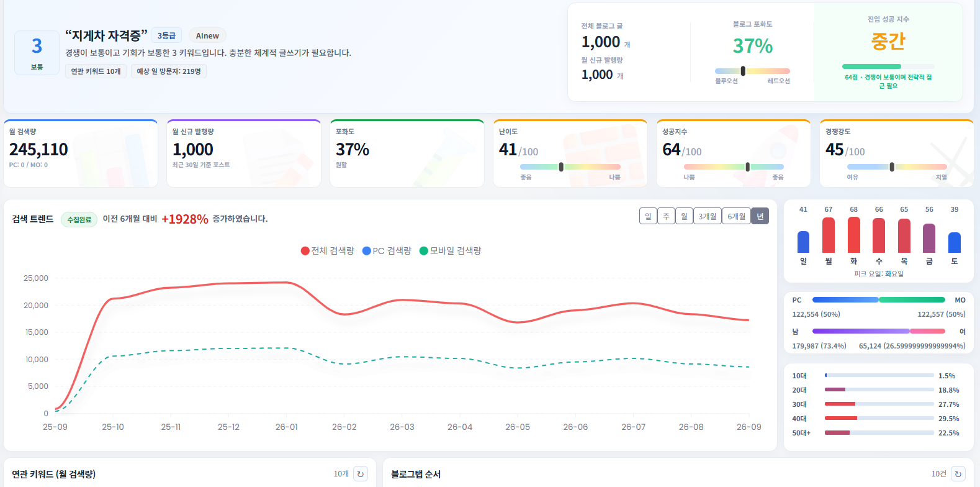The height and width of the screenshot is (487, 980).
Task: Refresh the related keywords list
Action: pyautogui.click(x=361, y=474)
